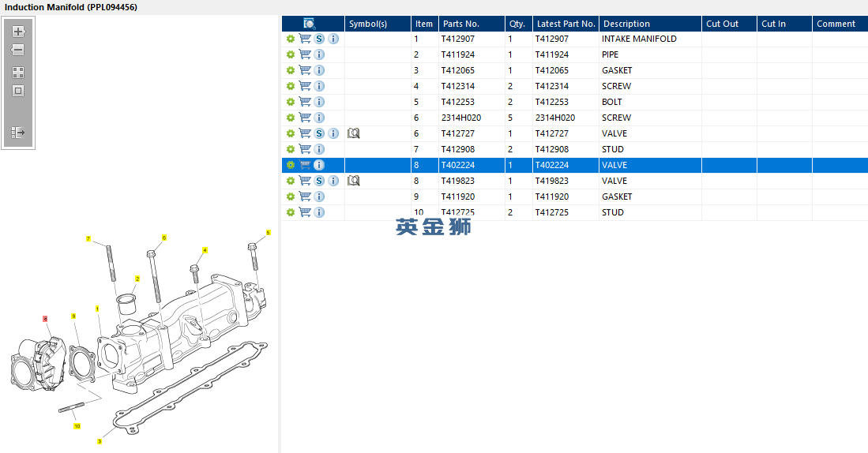Add INTAKE MANIFOLD T412907 to cart
This screenshot has width=868, height=453.
point(304,39)
